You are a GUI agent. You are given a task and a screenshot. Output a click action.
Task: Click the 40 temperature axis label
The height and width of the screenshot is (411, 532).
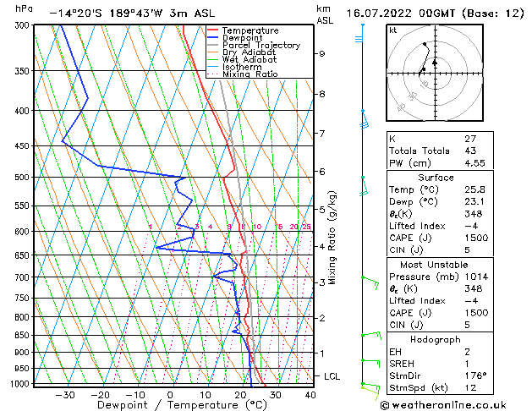tap(310, 395)
